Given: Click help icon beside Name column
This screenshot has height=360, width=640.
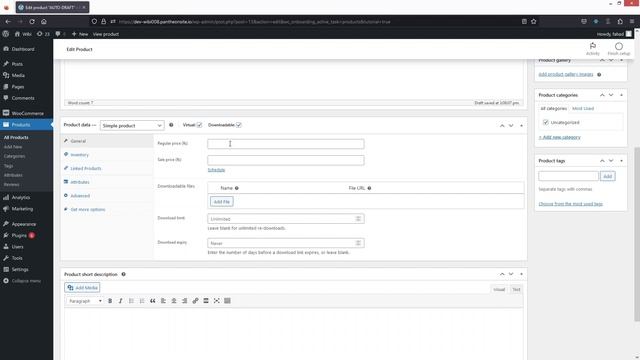Looking at the screenshot, I should pos(237,188).
